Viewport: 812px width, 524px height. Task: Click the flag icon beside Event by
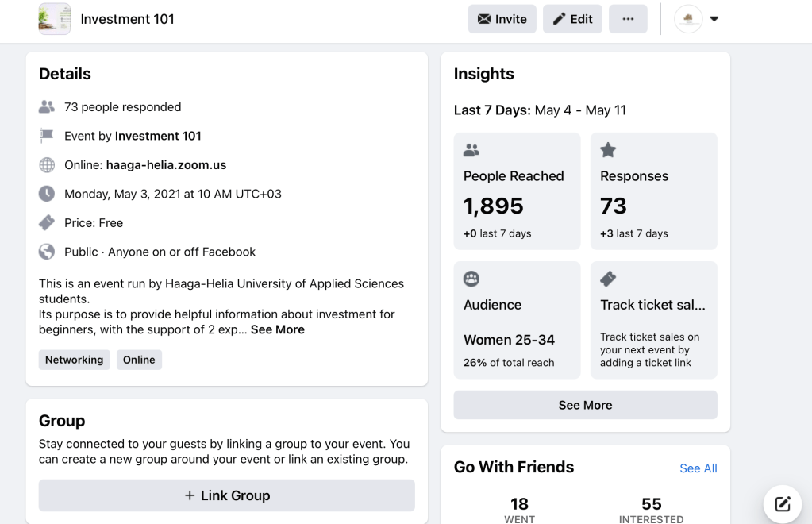coord(47,136)
